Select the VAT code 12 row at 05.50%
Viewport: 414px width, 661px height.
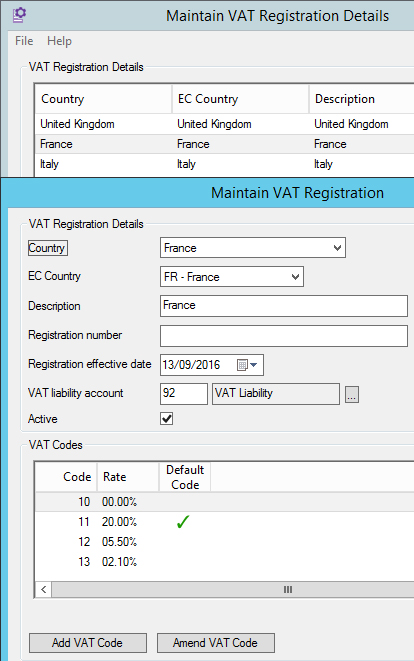(224, 542)
